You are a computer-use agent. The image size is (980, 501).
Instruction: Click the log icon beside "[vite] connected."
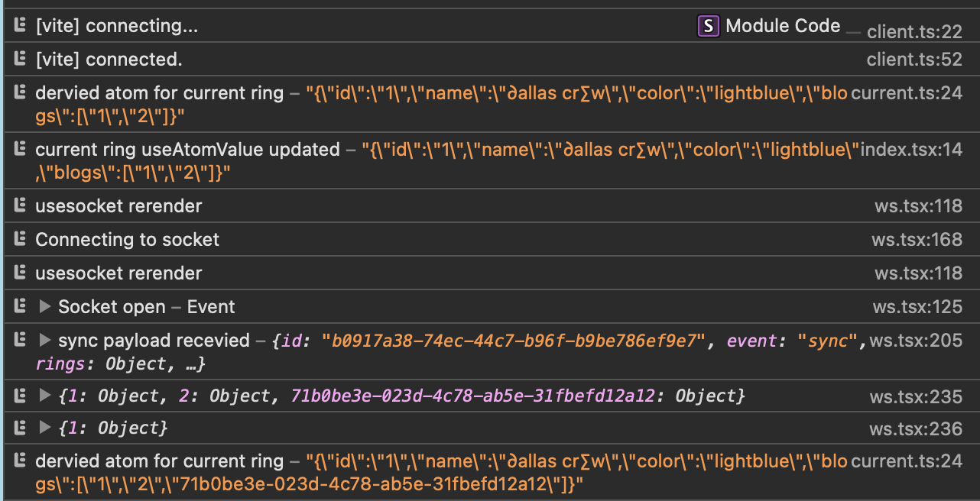[x=19, y=59]
